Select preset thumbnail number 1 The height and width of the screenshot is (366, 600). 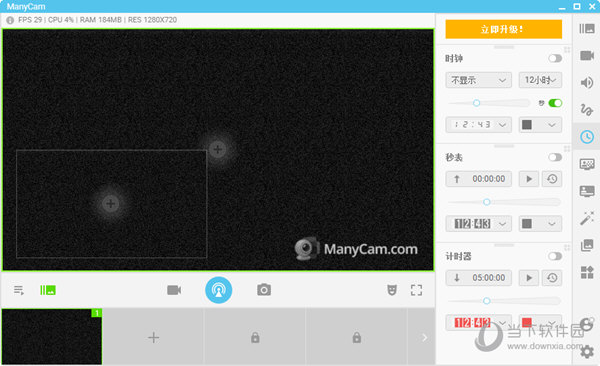[x=52, y=337]
